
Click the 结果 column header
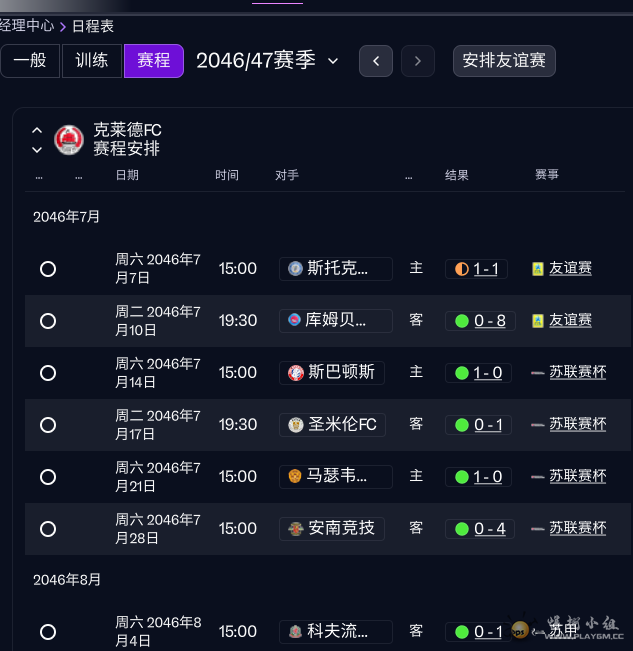[457, 175]
